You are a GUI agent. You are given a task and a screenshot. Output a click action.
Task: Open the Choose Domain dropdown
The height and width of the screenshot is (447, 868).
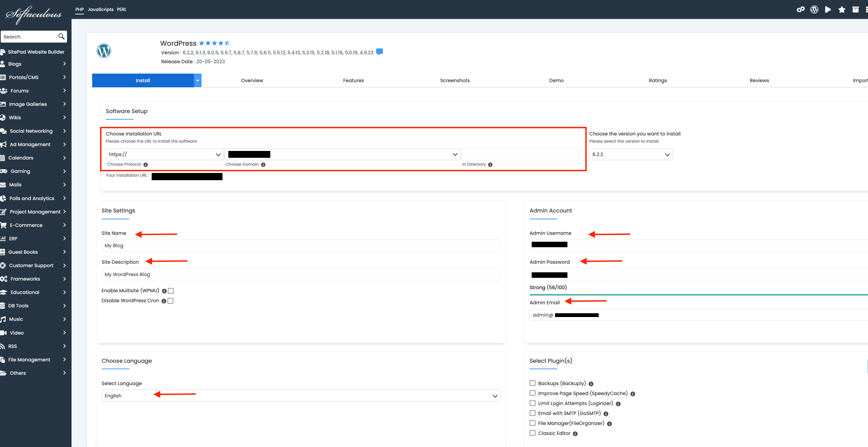tap(343, 154)
